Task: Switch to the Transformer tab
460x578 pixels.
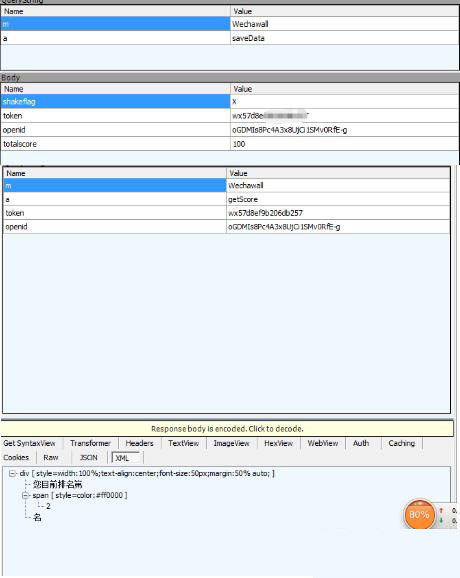Action: pyautogui.click(x=90, y=443)
